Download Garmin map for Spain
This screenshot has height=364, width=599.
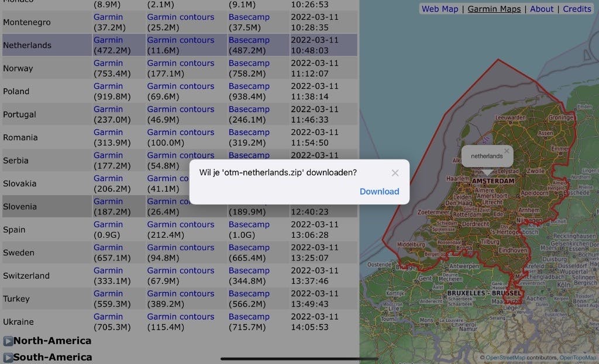tap(108, 224)
